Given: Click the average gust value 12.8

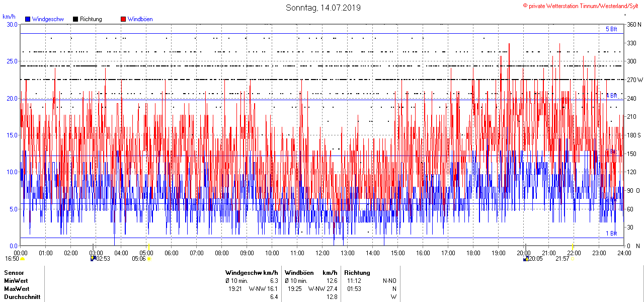Looking at the screenshot, I should point(331,297).
